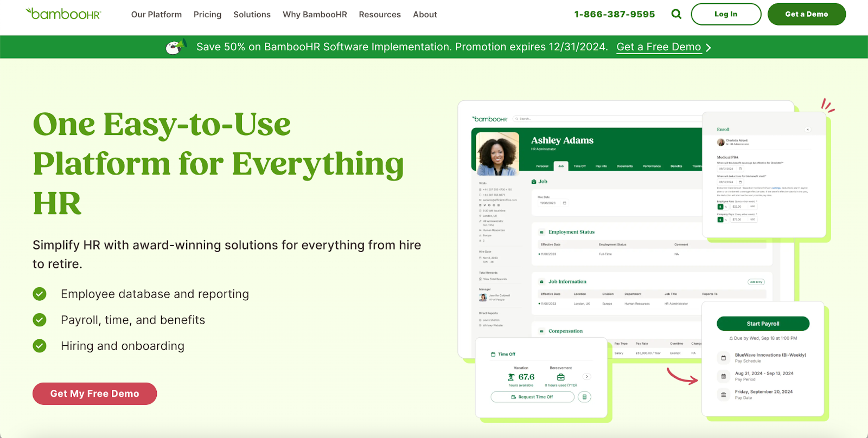
Task: Open the site search magnifier icon
Action: click(x=676, y=14)
